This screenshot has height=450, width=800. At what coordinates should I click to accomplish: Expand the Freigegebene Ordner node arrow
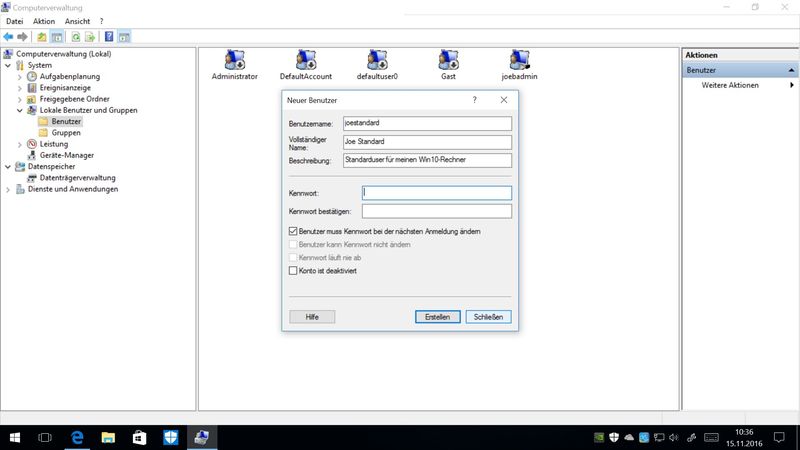(20, 99)
